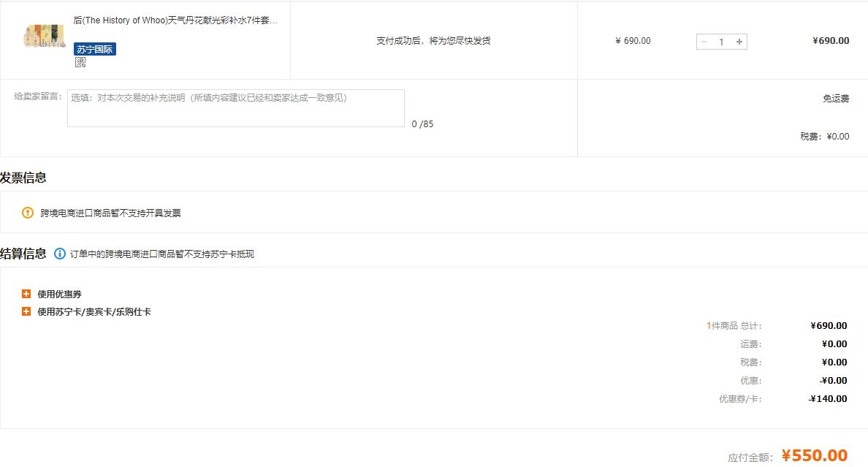Focus the 给卖家留言 message text box

235,108
